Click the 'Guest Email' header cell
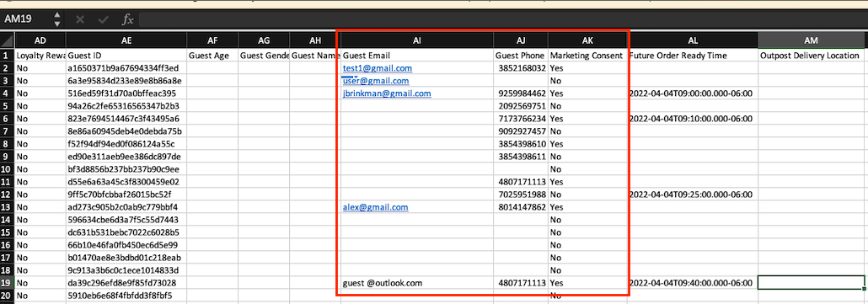Viewport: 868px width, 304px height. pos(417,56)
